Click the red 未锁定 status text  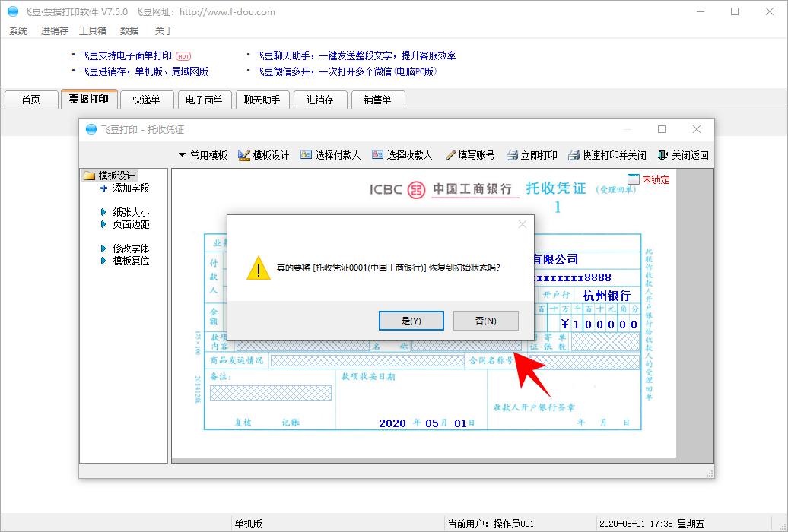(656, 179)
